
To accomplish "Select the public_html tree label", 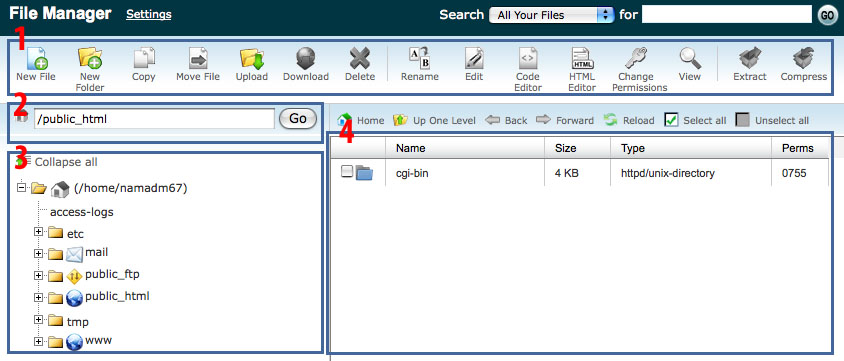I will click(x=117, y=296).
